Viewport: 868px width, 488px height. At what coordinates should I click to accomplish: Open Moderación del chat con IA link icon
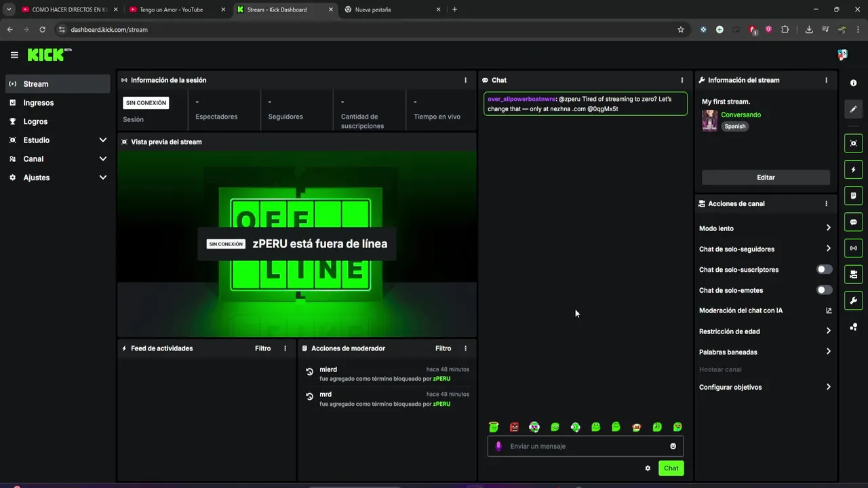coord(828,310)
